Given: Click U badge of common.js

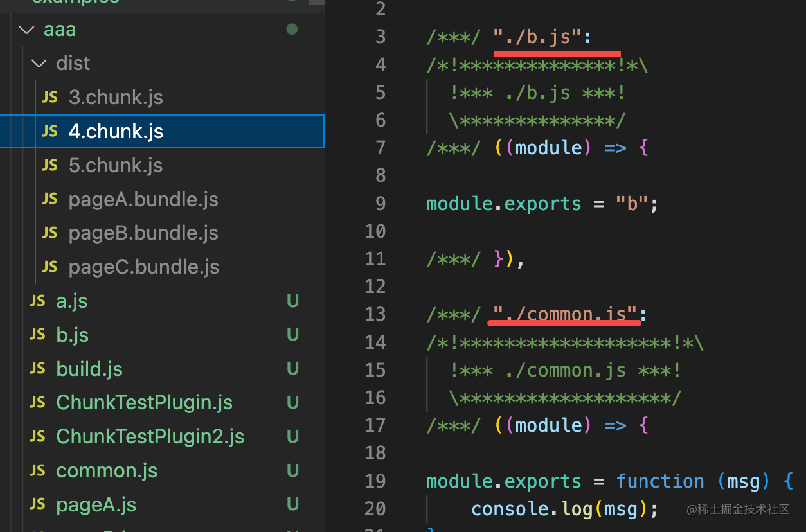Looking at the screenshot, I should 292,470.
